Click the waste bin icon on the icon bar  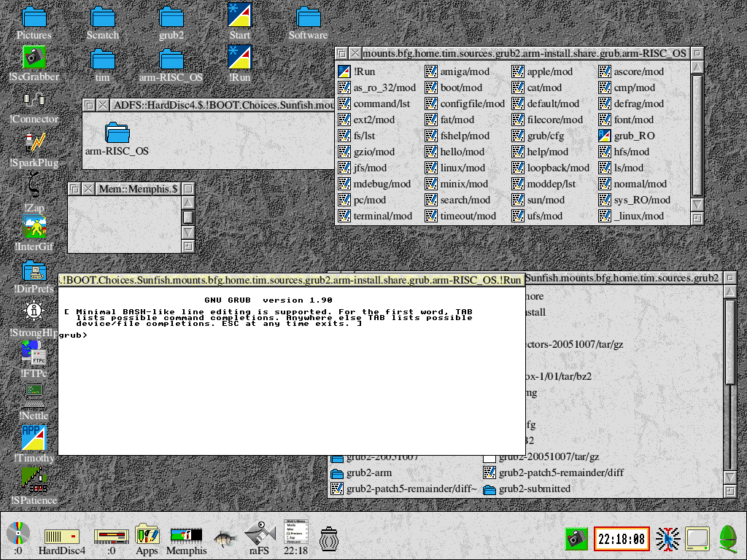point(329,539)
